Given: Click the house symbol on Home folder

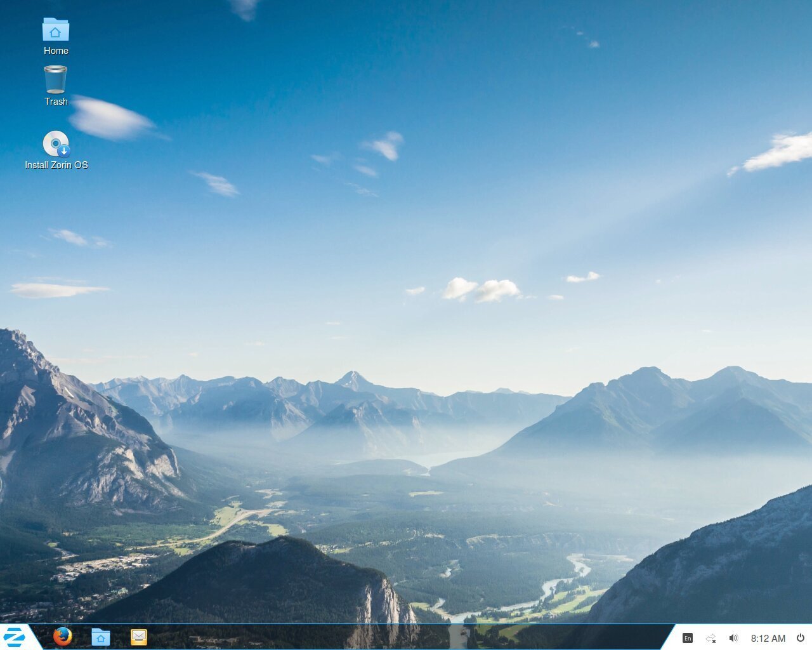Looking at the screenshot, I should pyautogui.click(x=55, y=32).
